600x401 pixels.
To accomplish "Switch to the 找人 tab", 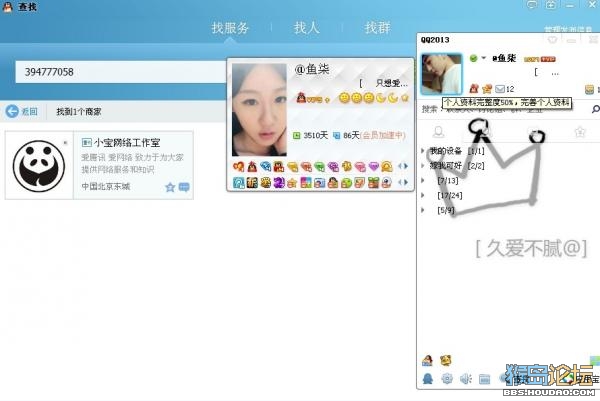I will coord(307,28).
